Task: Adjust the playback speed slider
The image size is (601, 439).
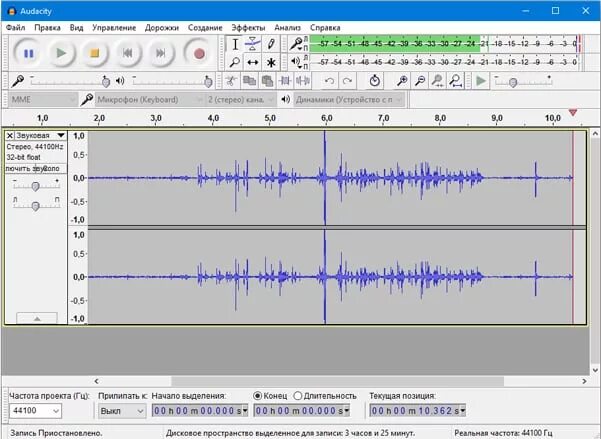Action: pyautogui.click(x=513, y=82)
